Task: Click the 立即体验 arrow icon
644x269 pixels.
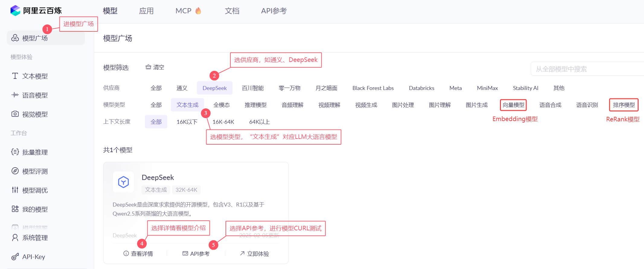Action: (x=242, y=253)
